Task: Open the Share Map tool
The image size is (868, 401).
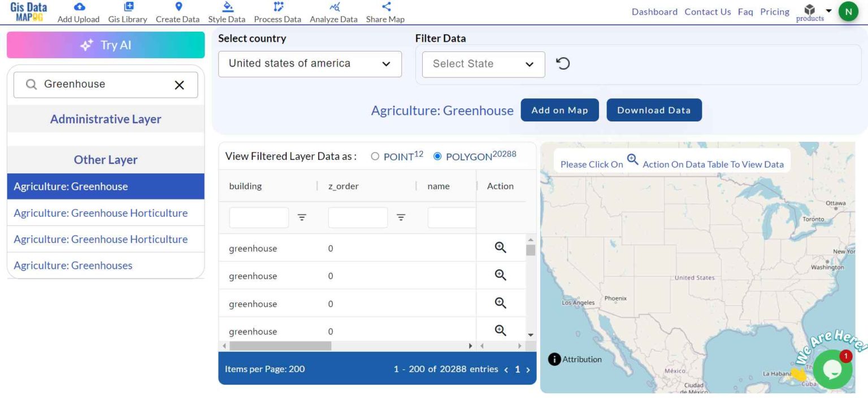Action: [385, 11]
